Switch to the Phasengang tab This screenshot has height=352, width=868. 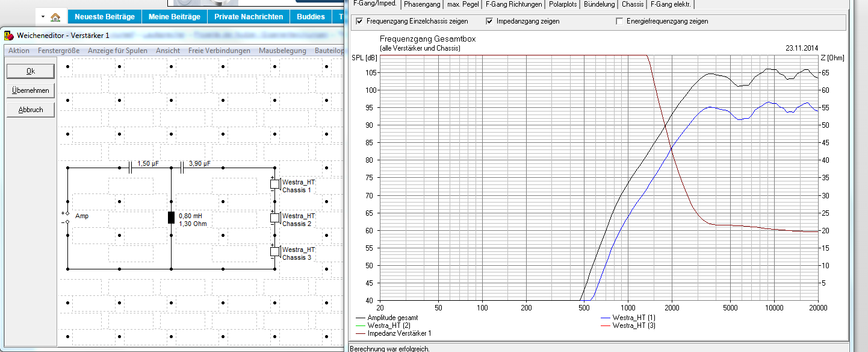(421, 4)
